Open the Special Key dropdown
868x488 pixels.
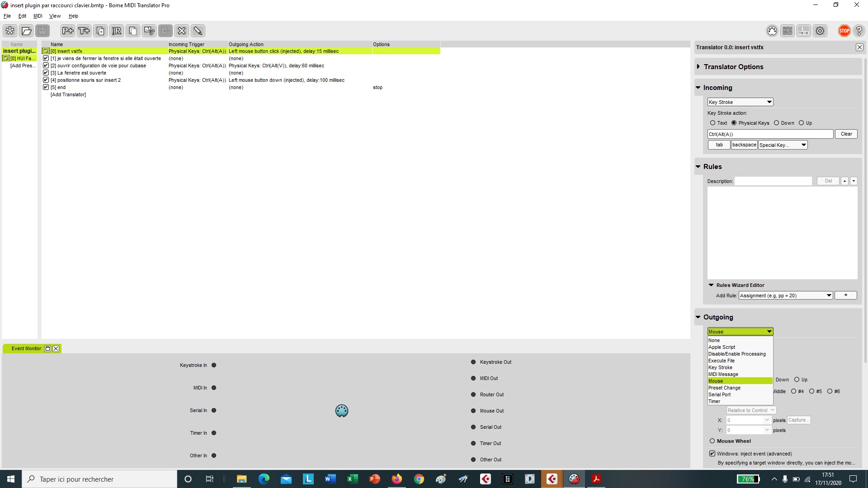(x=783, y=145)
